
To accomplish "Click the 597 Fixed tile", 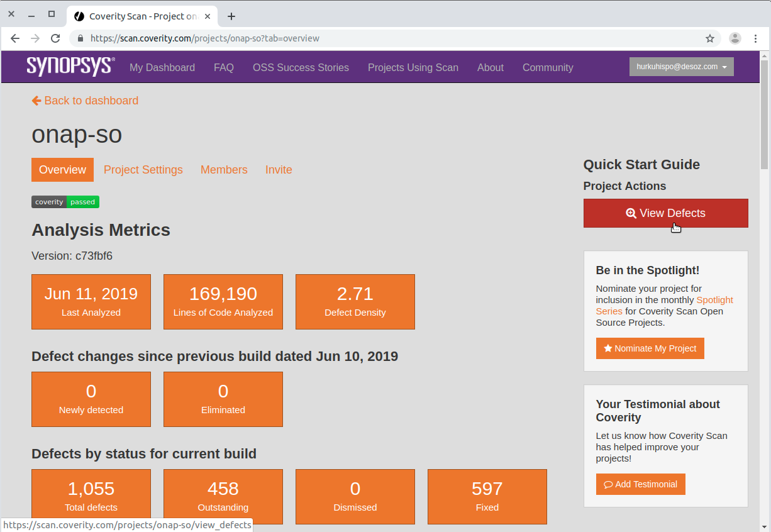I will pos(487,497).
